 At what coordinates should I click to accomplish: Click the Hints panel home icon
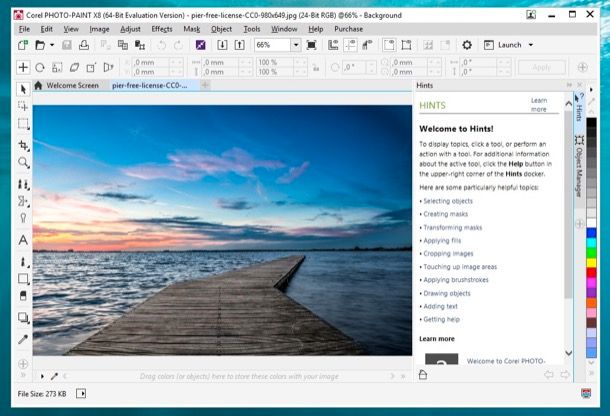coord(423,375)
